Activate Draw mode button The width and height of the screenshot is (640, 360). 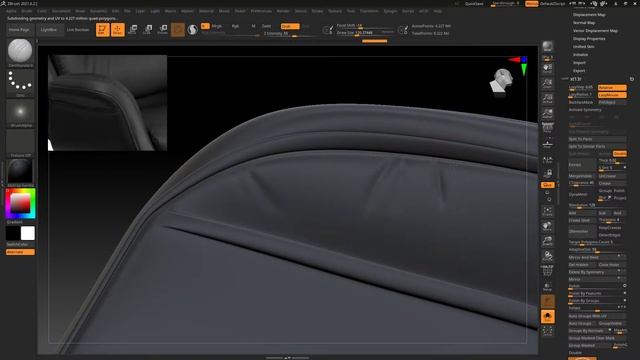[118, 30]
